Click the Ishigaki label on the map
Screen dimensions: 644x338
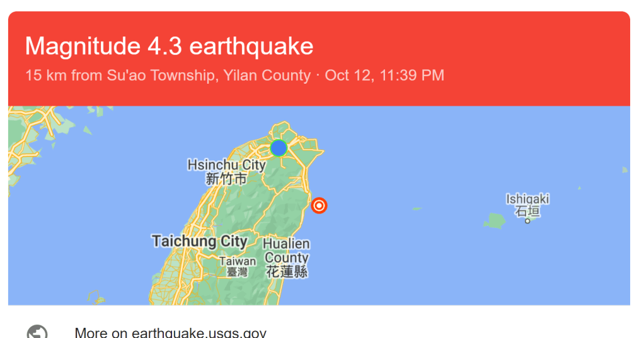527,199
